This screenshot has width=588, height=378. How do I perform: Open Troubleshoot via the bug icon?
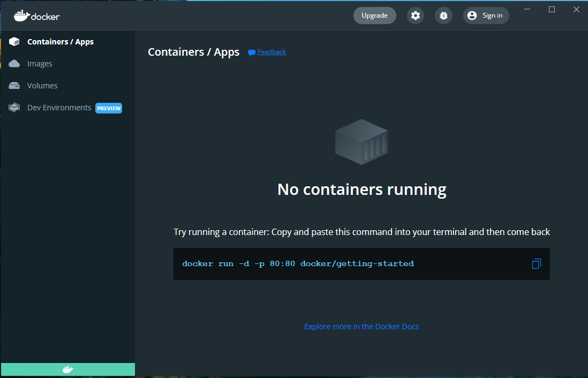pyautogui.click(x=443, y=16)
